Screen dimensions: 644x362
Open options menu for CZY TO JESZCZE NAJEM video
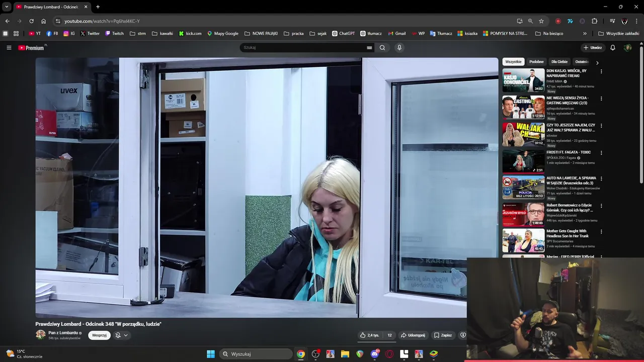tap(601, 126)
